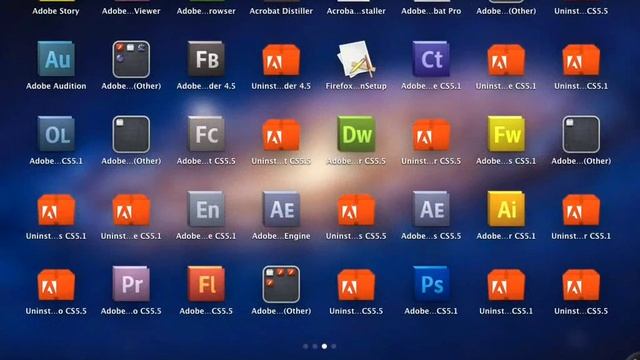Launch Adobe Photoshop (Ps icon)
Image resolution: width=640 pixels, height=360 pixels.
[431, 284]
